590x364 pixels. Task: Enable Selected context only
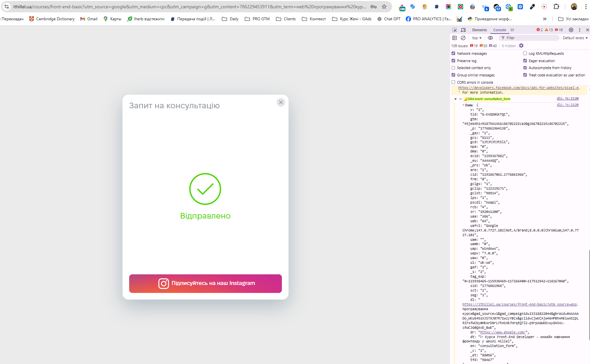coord(453,68)
